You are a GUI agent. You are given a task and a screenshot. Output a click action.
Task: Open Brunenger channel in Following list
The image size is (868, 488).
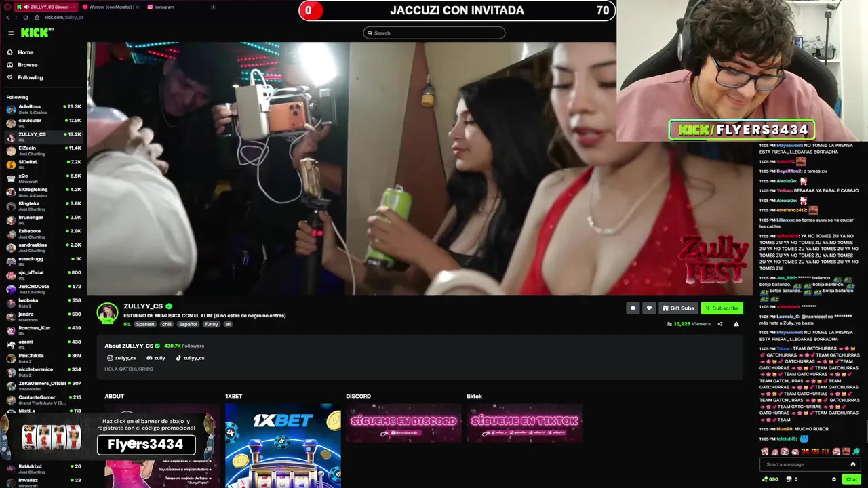coord(43,220)
